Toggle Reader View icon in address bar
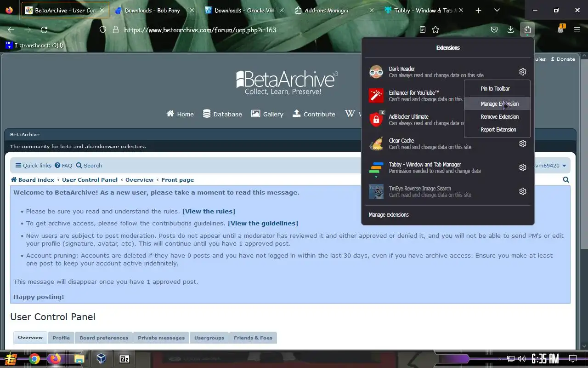The width and height of the screenshot is (588, 368). point(422,29)
